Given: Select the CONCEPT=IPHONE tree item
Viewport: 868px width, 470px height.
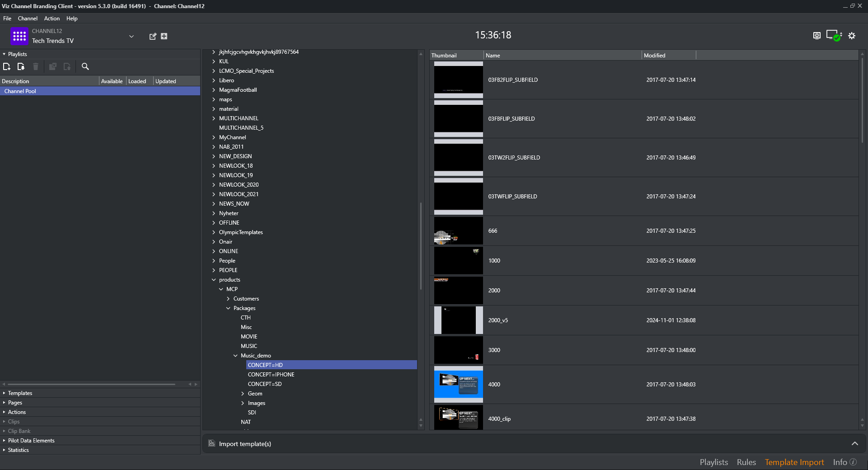Looking at the screenshot, I should click(x=271, y=375).
